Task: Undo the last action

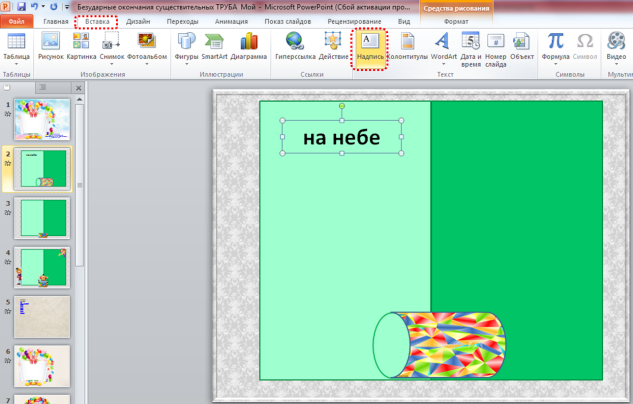Action: pyautogui.click(x=34, y=6)
